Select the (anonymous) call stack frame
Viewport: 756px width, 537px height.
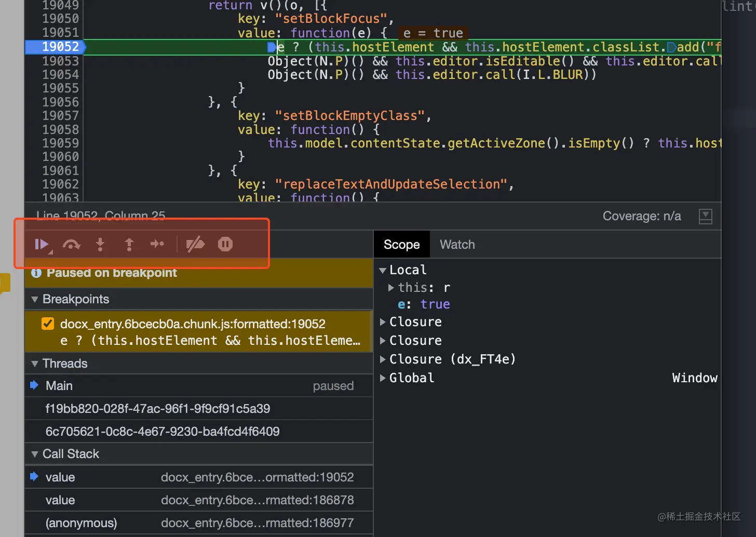[x=199, y=523]
